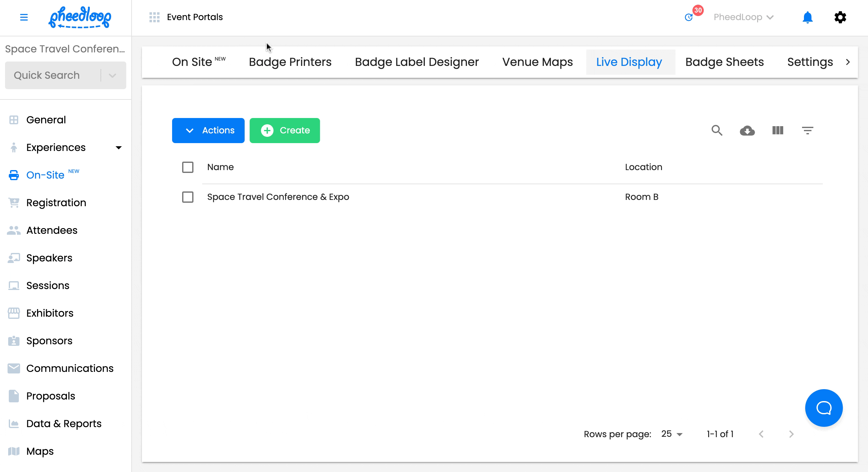Change rows per page from 25
Image resolution: width=868 pixels, height=472 pixels.
pos(671,434)
